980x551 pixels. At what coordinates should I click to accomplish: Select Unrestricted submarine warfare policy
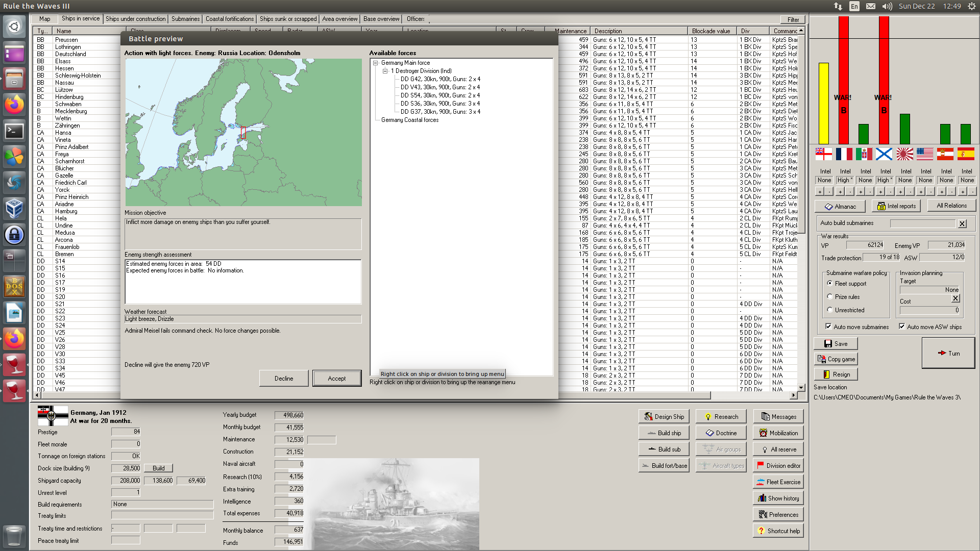pyautogui.click(x=830, y=310)
